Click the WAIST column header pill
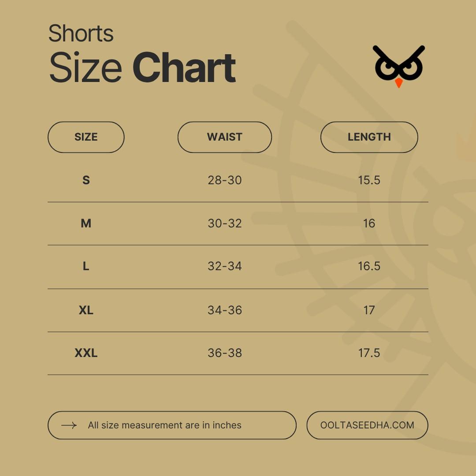Viewport: 476px width, 476px height. click(x=224, y=137)
